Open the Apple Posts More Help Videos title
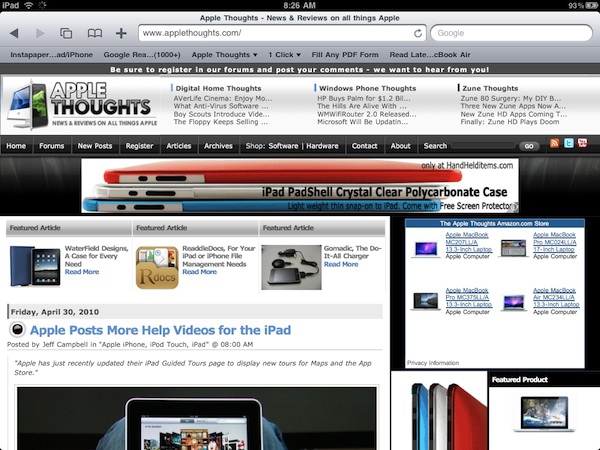The image size is (600, 450). coord(160,330)
